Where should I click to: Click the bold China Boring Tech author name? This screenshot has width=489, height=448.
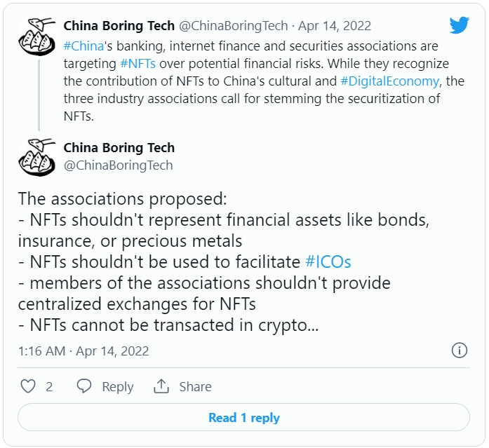point(119,148)
